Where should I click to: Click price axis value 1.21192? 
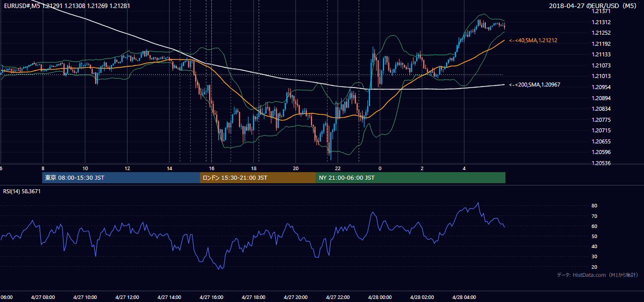click(x=602, y=44)
